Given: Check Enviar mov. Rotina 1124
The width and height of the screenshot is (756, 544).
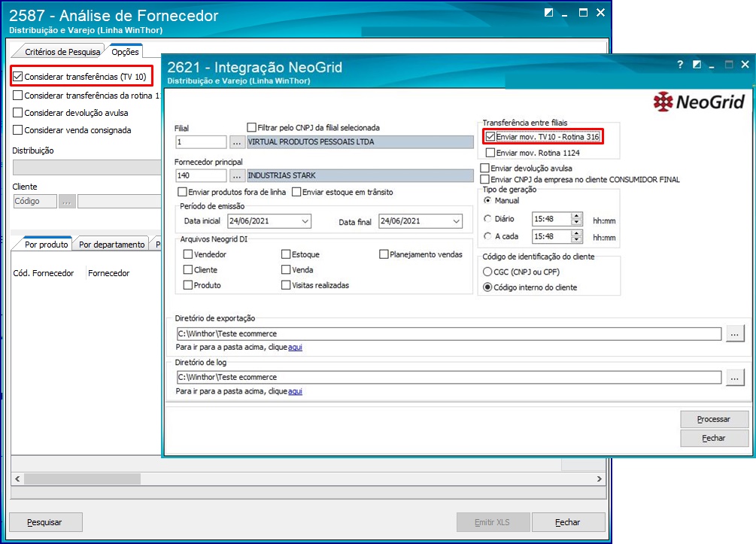Looking at the screenshot, I should point(490,153).
